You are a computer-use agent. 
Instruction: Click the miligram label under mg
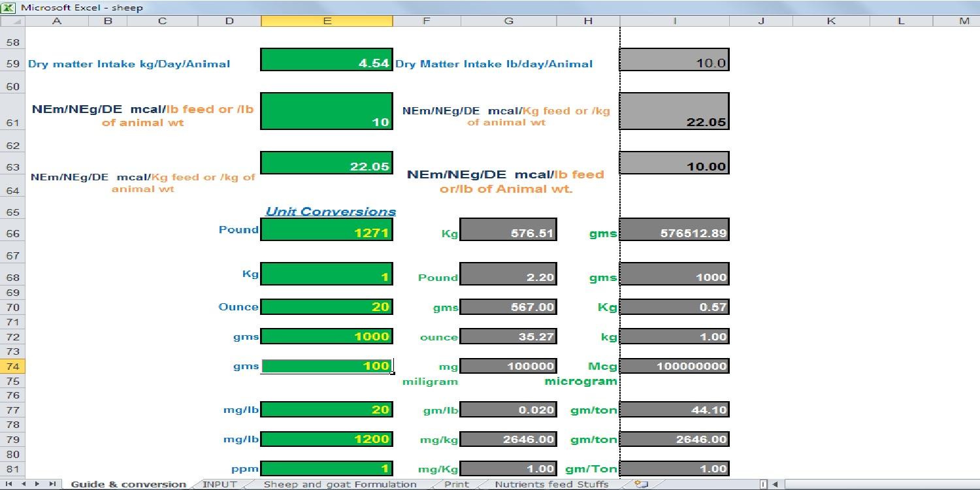tap(430, 382)
